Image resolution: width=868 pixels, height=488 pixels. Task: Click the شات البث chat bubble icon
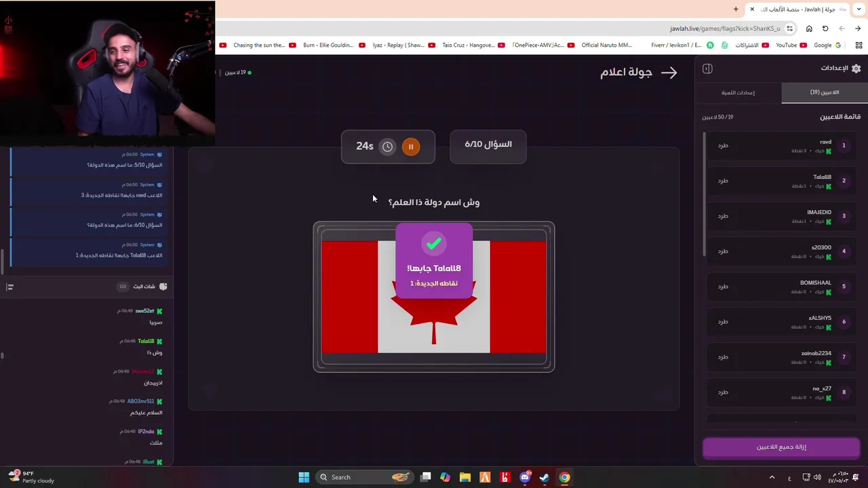(163, 287)
